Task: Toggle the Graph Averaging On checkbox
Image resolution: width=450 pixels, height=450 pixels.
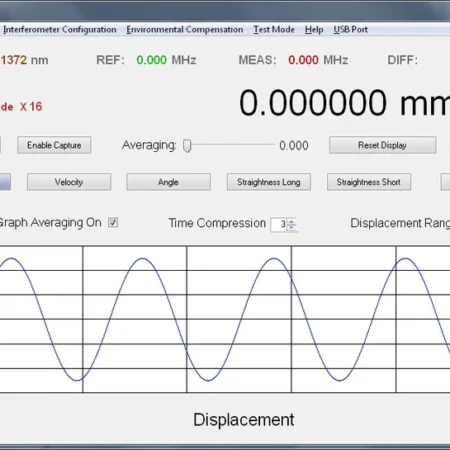Action: click(x=113, y=222)
